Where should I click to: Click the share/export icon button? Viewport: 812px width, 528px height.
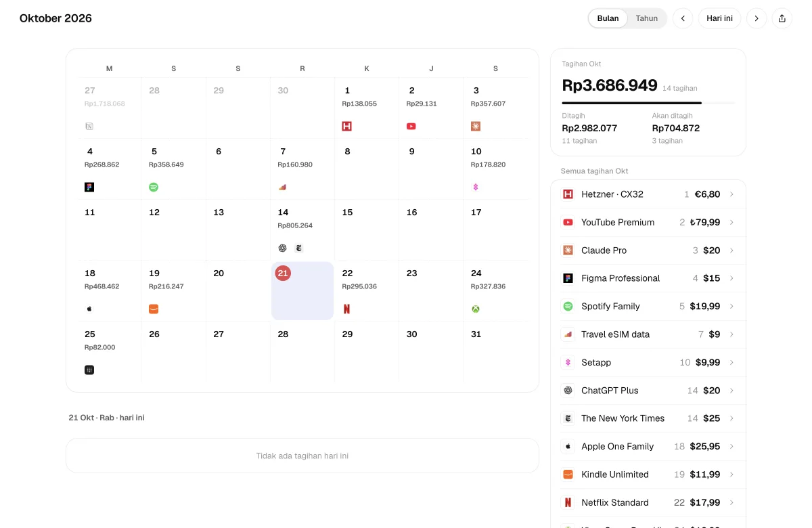click(x=782, y=18)
